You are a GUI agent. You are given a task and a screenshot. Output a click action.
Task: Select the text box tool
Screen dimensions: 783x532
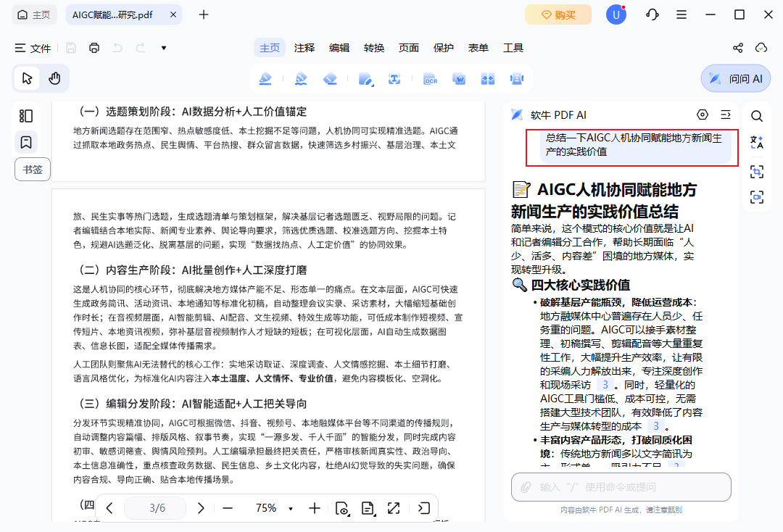click(394, 79)
